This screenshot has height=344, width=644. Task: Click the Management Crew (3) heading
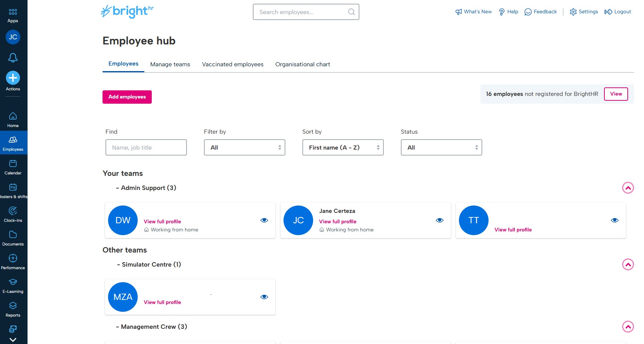[x=154, y=327]
